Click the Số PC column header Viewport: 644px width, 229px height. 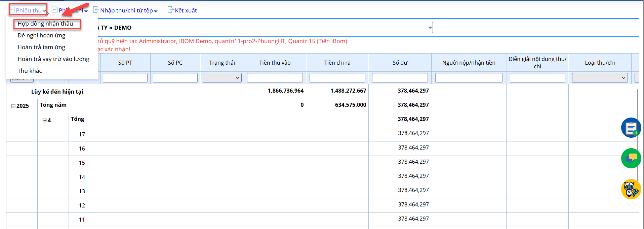tap(175, 63)
